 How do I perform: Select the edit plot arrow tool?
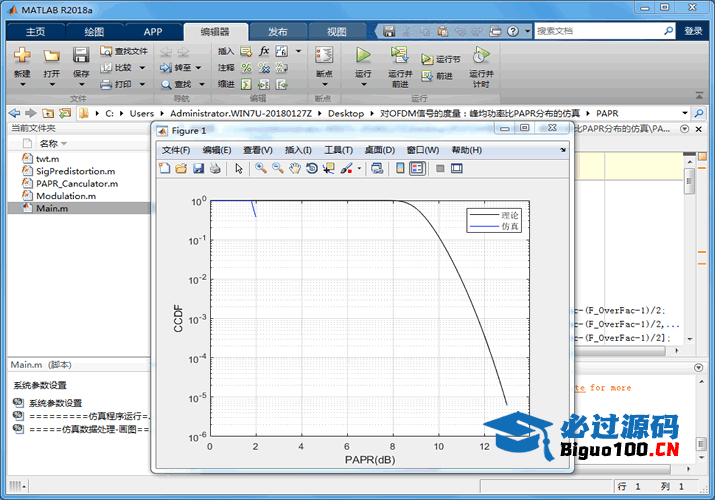(x=239, y=169)
